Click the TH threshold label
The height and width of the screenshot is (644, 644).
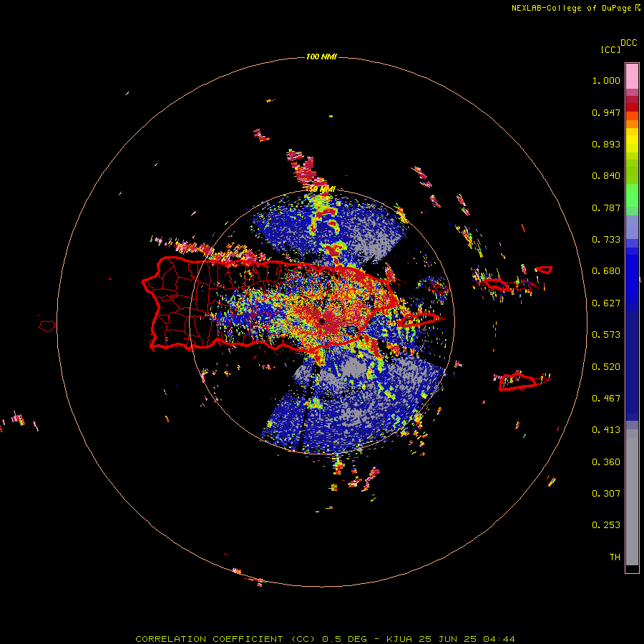[x=615, y=557]
